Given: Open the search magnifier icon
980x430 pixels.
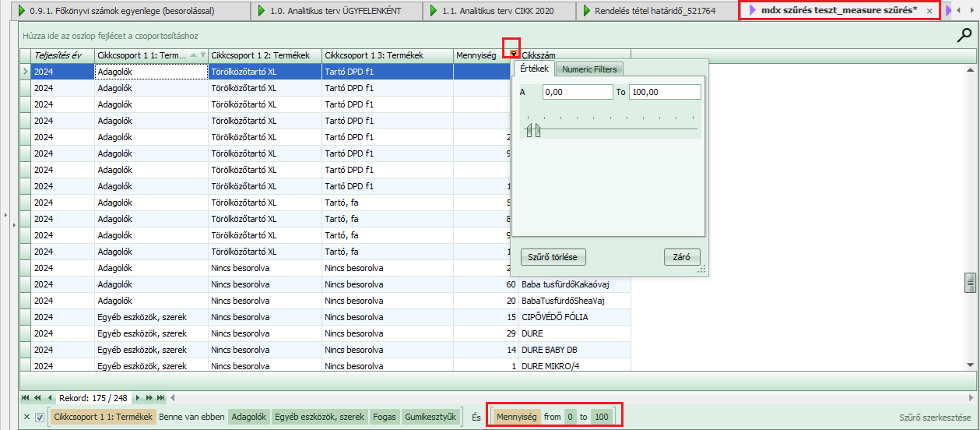Looking at the screenshot, I should click(964, 35).
